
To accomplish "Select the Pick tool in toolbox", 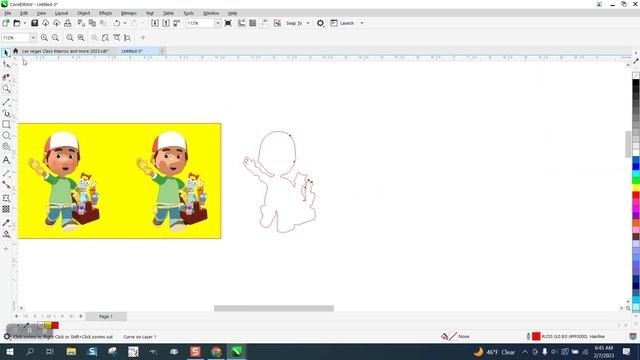I will click(x=6, y=53).
